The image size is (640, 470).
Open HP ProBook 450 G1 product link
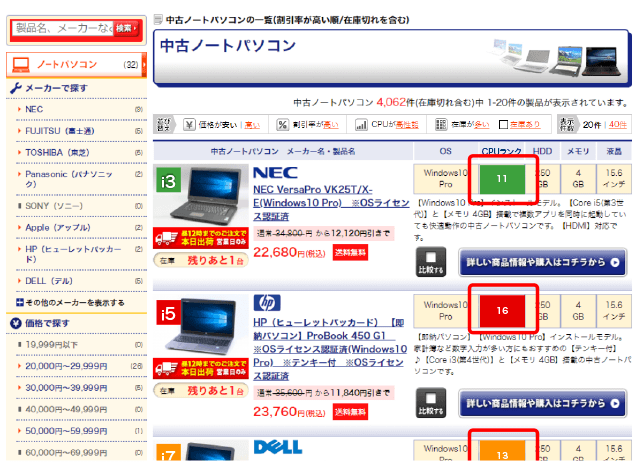(x=330, y=349)
